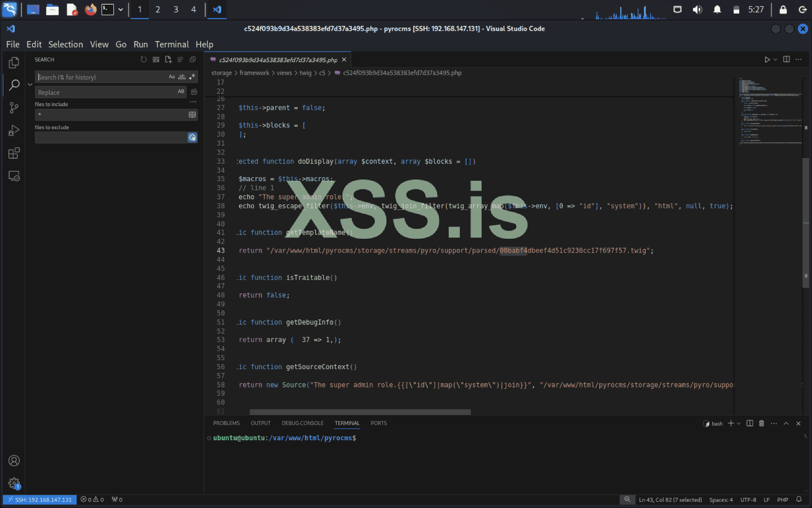812x508 pixels.
Task: Expand the new terminal launch profile dropdown
Action: pos(739,423)
